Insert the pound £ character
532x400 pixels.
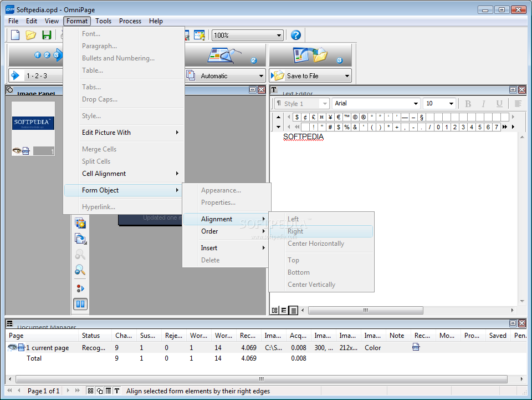click(x=314, y=117)
